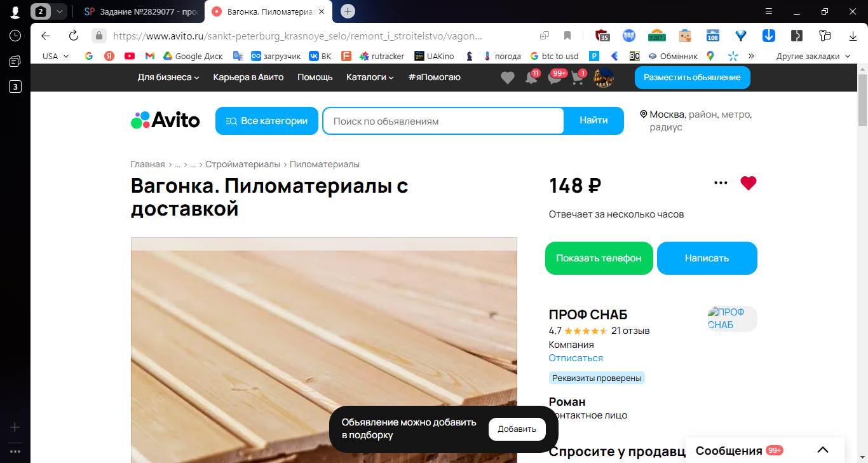
Task: Click the site lock icon in address bar
Action: (x=98, y=36)
